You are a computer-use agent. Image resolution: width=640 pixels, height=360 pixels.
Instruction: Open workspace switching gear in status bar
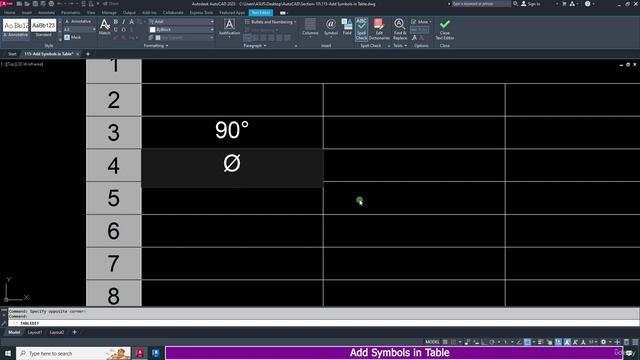(x=603, y=342)
